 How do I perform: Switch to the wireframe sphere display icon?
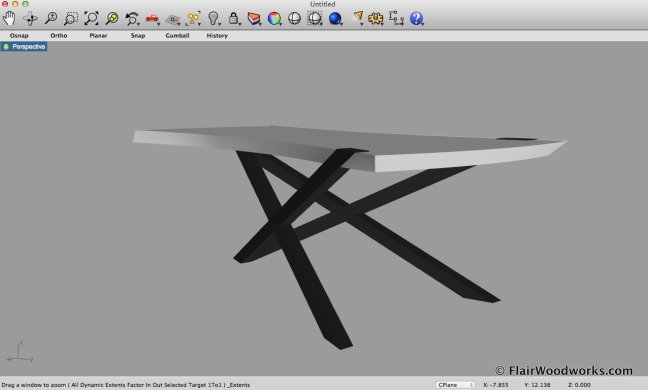click(294, 19)
